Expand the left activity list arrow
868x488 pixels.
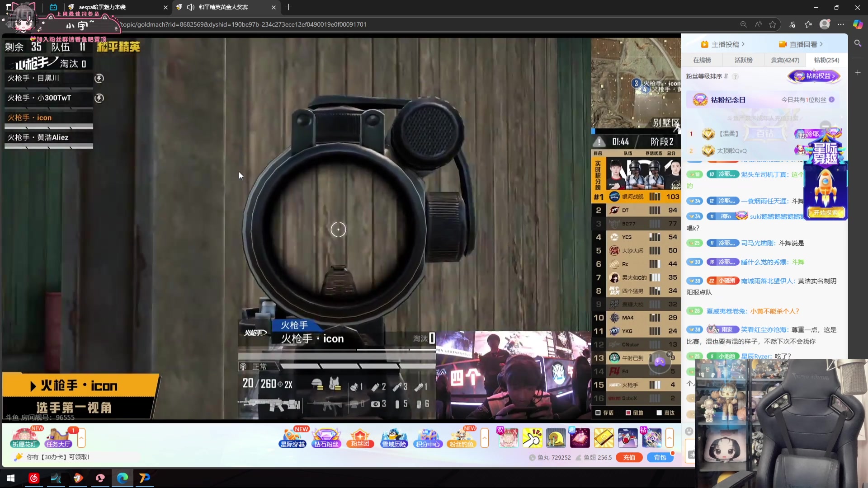point(81,438)
